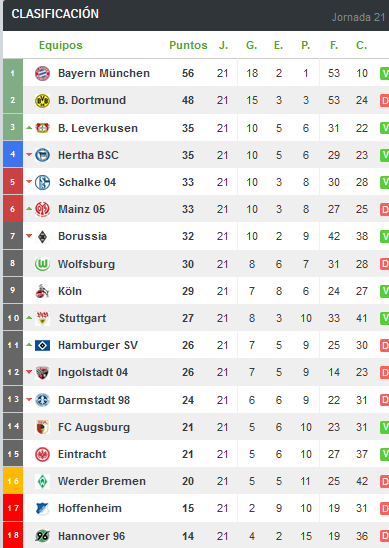This screenshot has height=548, width=389.
Task: Select the Jornada 21 matchday label
Action: [x=358, y=17]
